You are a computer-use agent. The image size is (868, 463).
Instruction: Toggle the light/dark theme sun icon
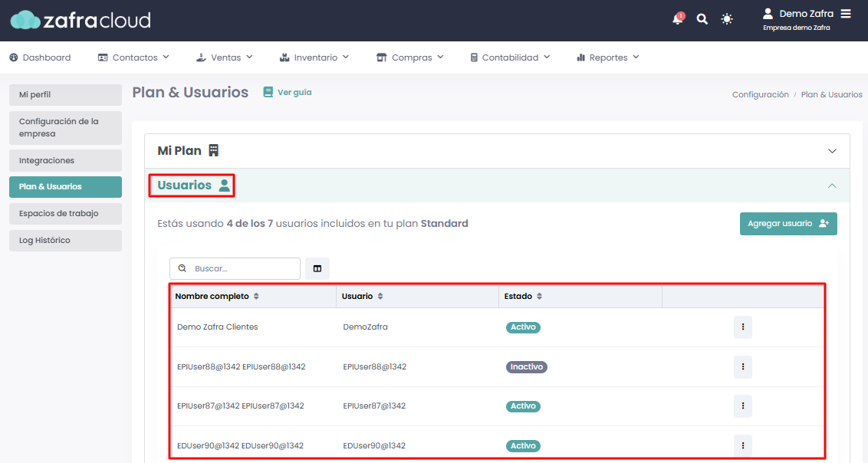pos(727,19)
